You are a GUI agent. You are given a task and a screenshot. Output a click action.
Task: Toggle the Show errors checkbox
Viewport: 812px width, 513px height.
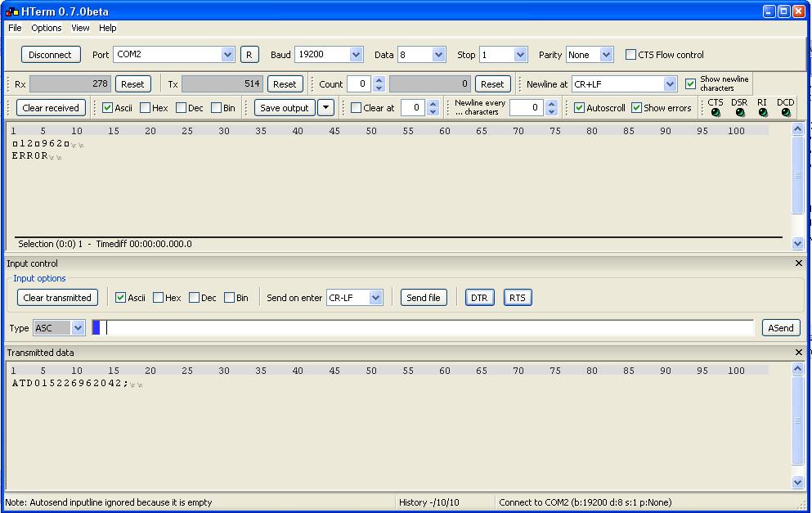tap(636, 108)
